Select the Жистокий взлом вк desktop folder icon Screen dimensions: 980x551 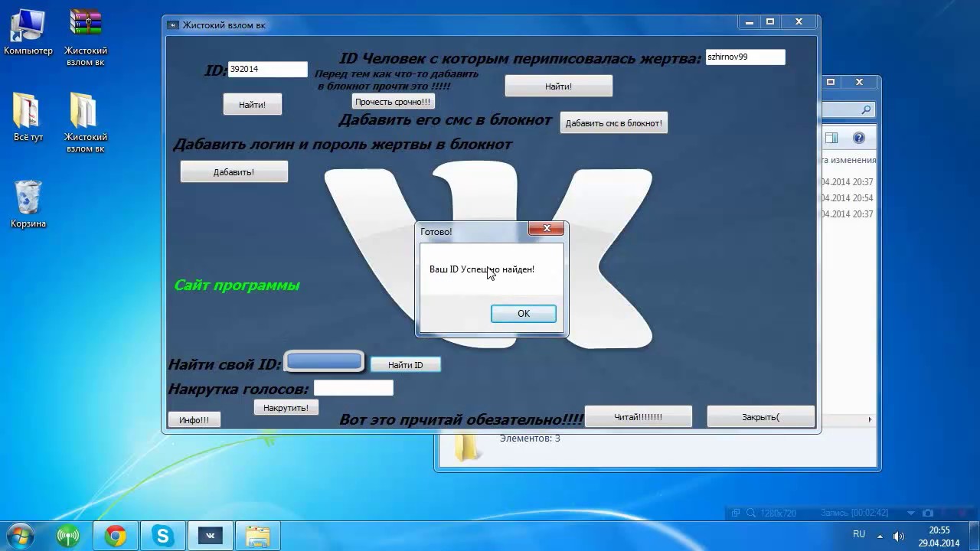(86, 122)
